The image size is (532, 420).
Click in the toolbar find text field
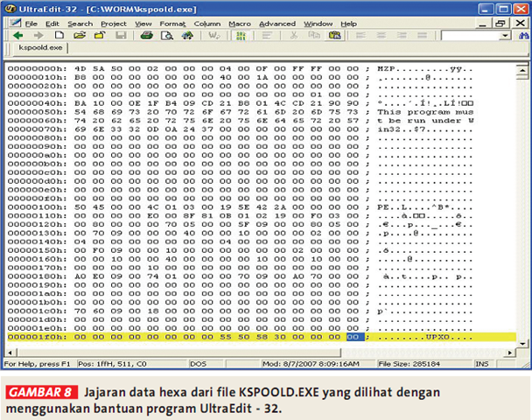pyautogui.click(x=471, y=35)
